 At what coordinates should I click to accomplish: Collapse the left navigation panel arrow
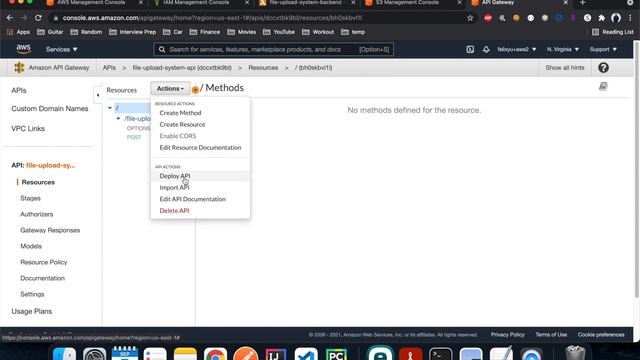tap(98, 95)
